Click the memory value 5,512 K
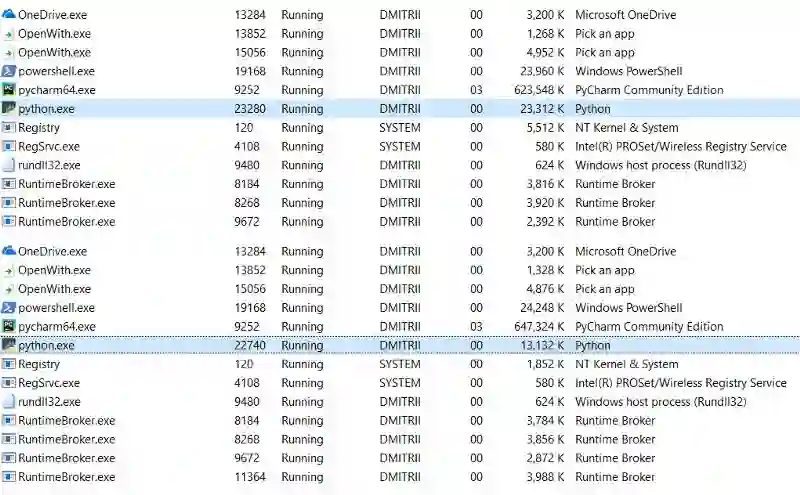800x495 pixels. [545, 128]
